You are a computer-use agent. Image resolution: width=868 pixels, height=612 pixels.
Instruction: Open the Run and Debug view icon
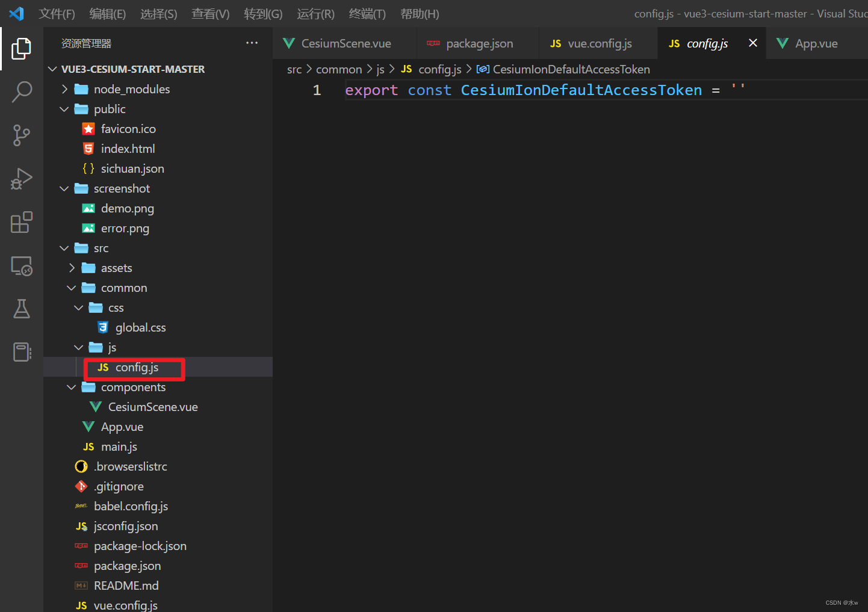(x=22, y=179)
